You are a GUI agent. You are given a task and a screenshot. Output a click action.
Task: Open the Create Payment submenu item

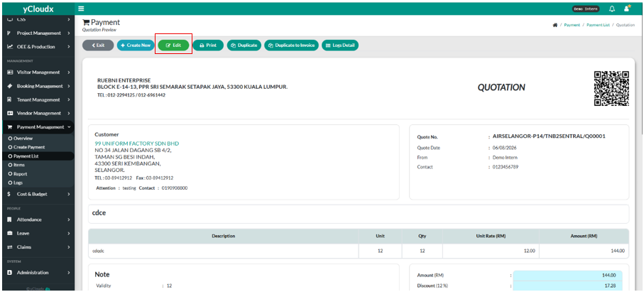coord(29,147)
